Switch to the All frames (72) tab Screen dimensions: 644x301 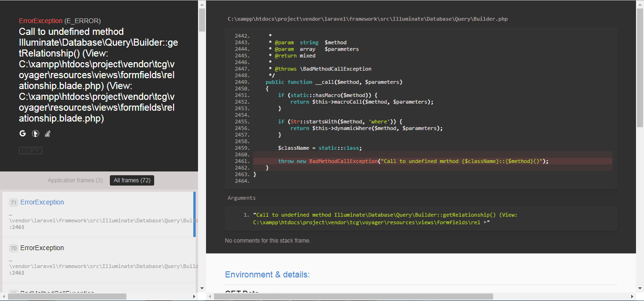[132, 180]
